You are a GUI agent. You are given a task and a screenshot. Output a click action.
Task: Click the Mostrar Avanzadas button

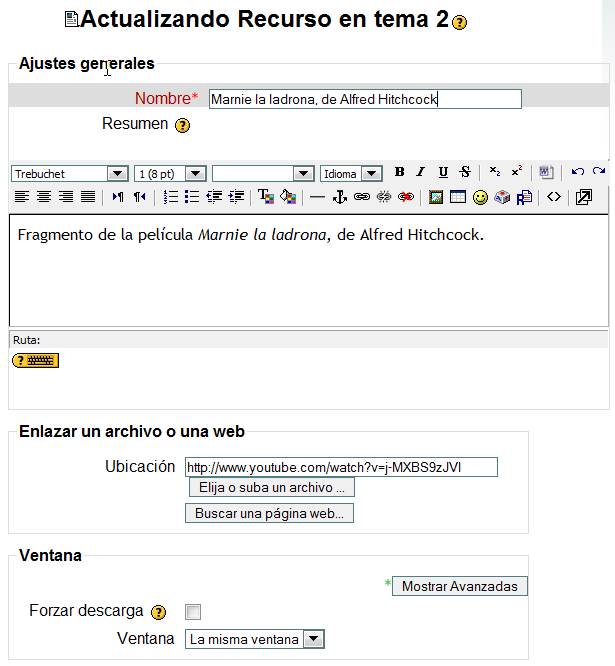coord(459,586)
